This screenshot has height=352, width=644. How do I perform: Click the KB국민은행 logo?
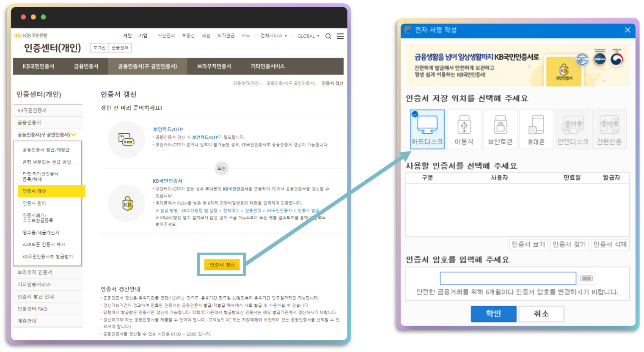pyautogui.click(x=31, y=36)
